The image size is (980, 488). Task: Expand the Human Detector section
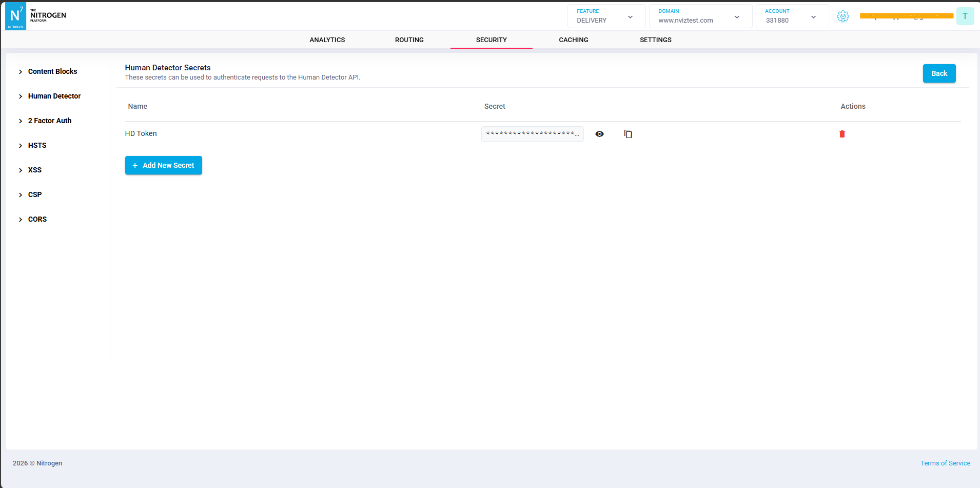49,96
